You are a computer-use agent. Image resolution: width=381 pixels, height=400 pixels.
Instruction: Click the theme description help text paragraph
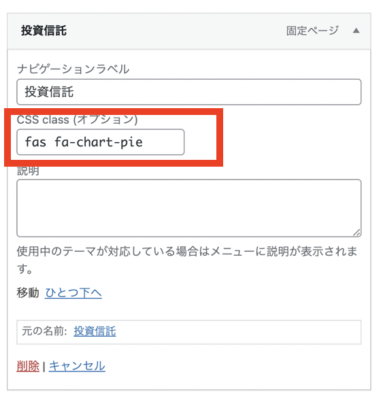(187, 260)
